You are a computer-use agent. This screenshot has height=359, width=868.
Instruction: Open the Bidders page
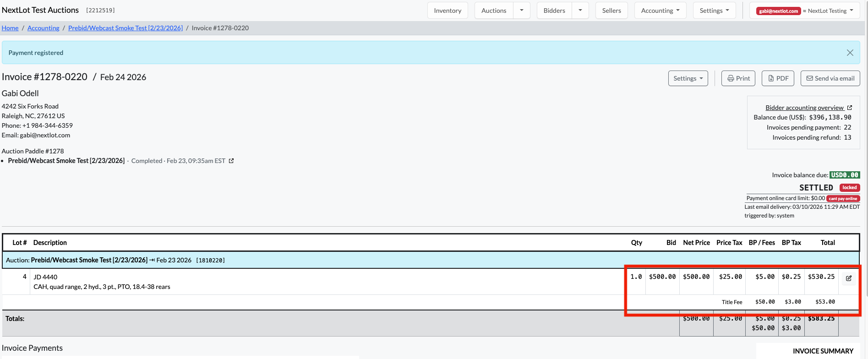[x=554, y=11]
